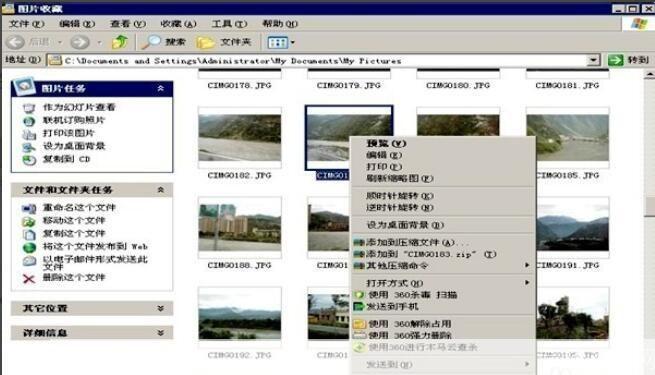
Task: Click the Go (转到) button
Action: pos(628,60)
